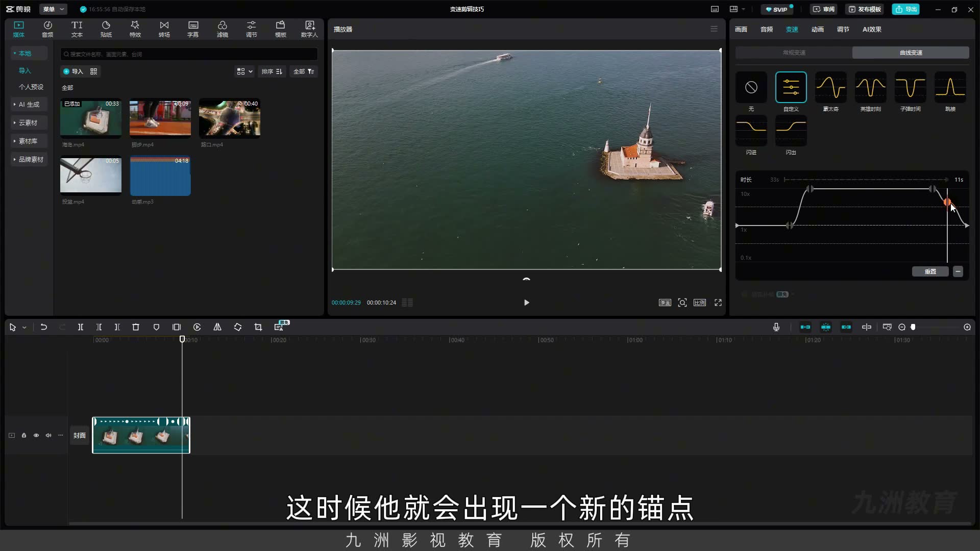This screenshot has width=980, height=551.
Task: Expand the AI 生成 section
Action: tap(29, 104)
